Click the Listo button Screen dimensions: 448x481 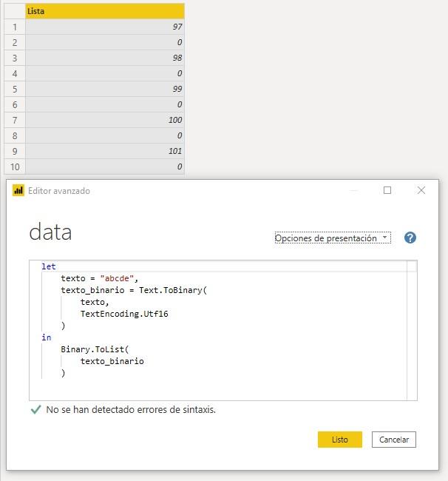tap(340, 440)
